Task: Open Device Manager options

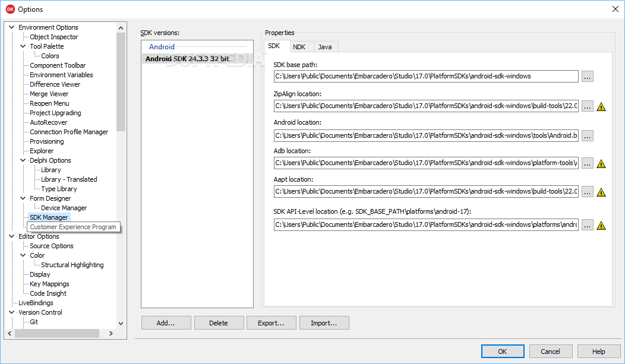Action: tap(64, 208)
